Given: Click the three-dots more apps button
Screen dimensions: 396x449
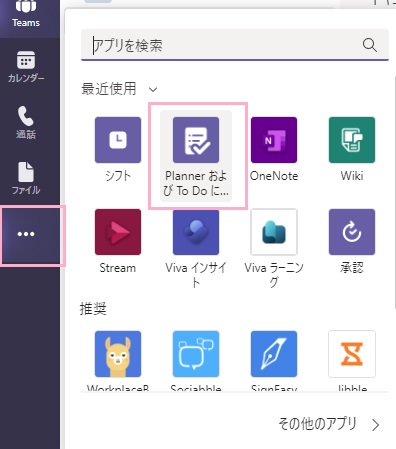Looking at the screenshot, I should (x=26, y=234).
